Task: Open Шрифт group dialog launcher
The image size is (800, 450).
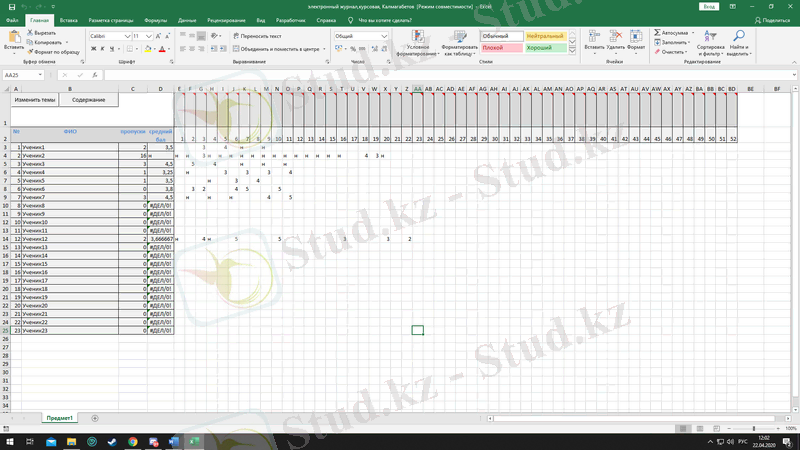Action: click(171, 62)
